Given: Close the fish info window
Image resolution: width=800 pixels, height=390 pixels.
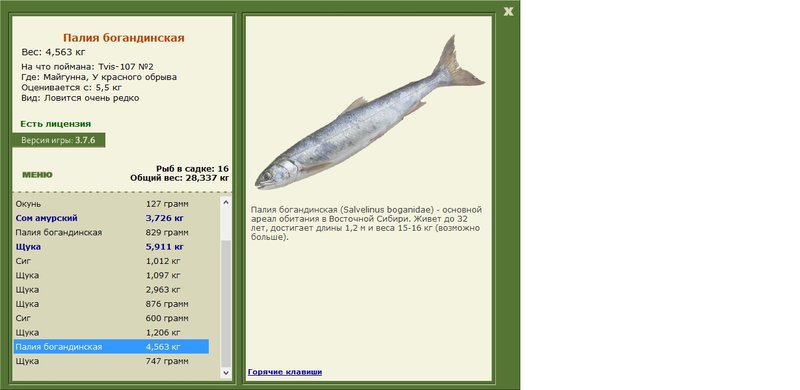Looking at the screenshot, I should point(508,11).
